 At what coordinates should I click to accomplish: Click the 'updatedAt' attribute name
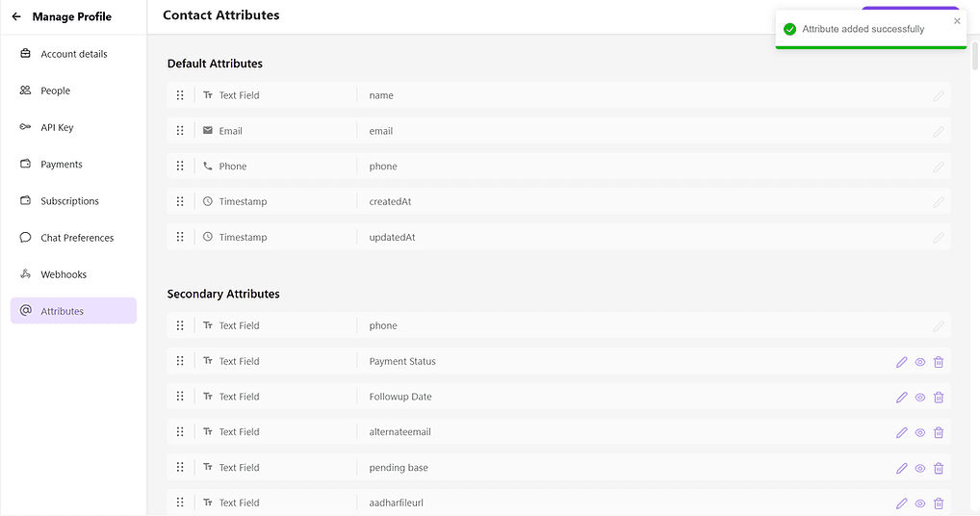(x=392, y=237)
